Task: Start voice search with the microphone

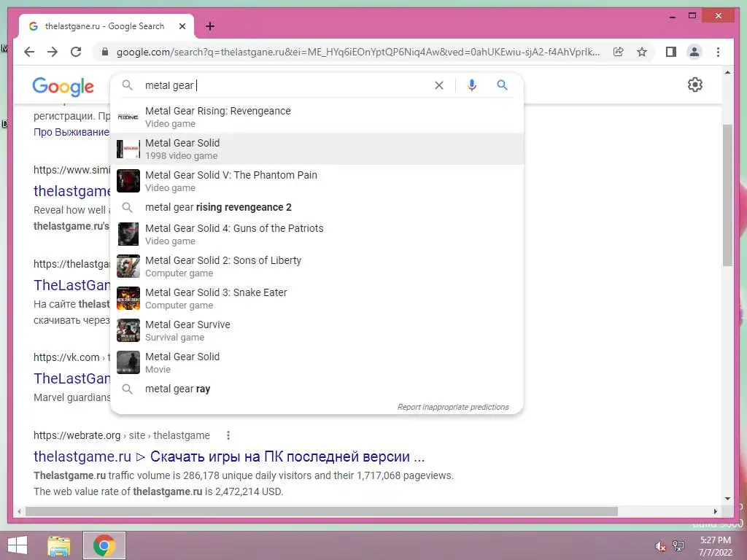Action: (x=472, y=85)
